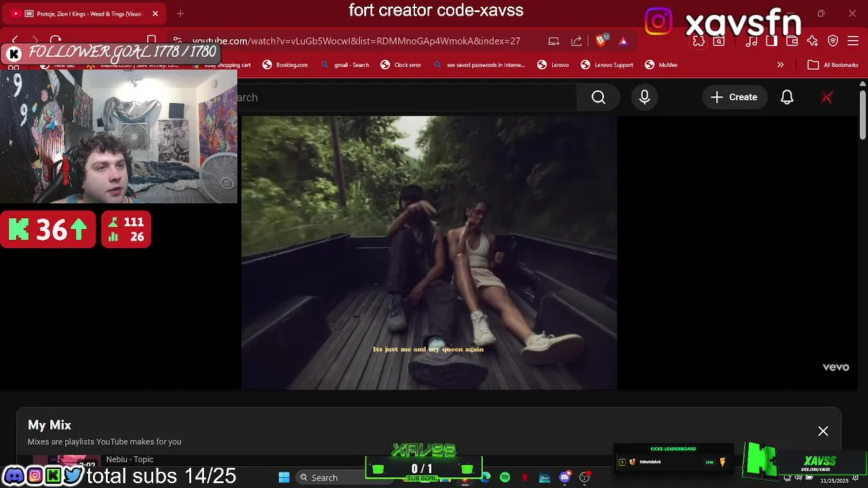Open the Brave Wallet icon
This screenshot has width=868, height=488.
click(x=791, y=41)
